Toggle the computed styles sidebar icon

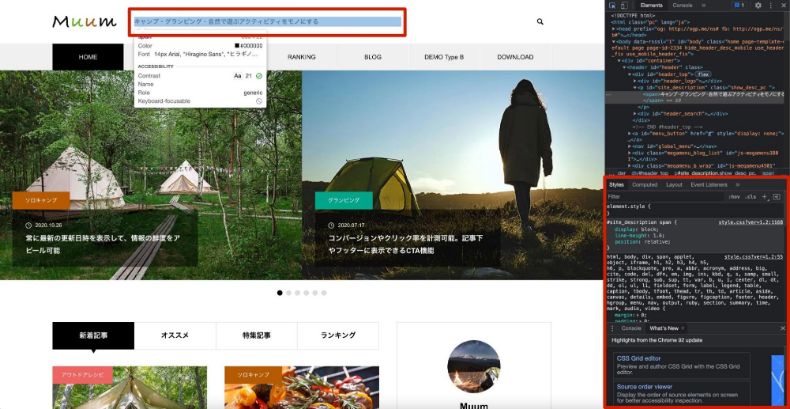[x=776, y=196]
